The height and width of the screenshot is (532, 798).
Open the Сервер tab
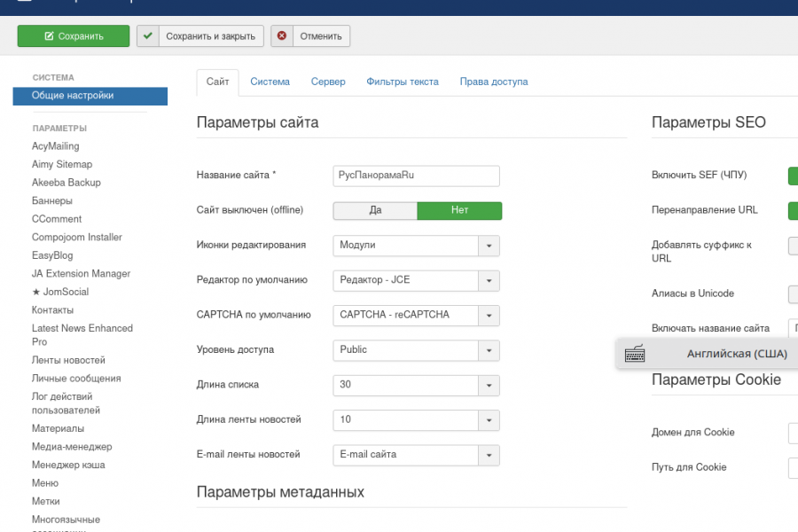(328, 82)
